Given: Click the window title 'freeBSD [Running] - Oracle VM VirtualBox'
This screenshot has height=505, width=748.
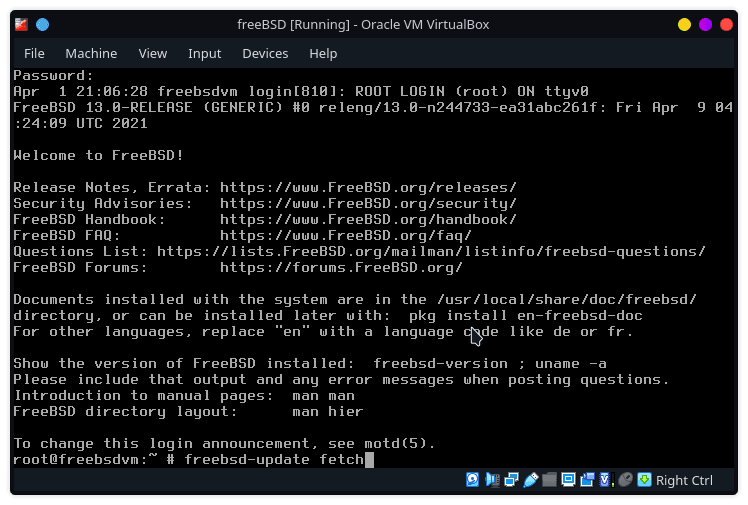Looking at the screenshot, I should pyautogui.click(x=363, y=24).
